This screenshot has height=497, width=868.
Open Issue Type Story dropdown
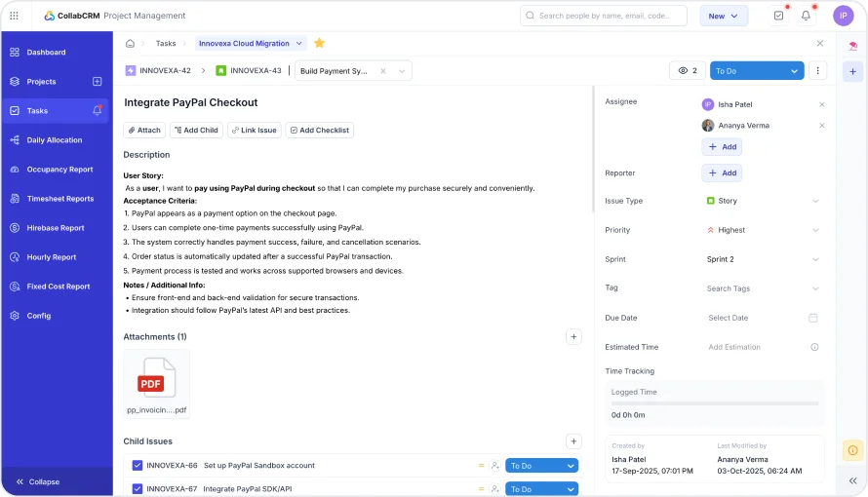click(x=763, y=201)
